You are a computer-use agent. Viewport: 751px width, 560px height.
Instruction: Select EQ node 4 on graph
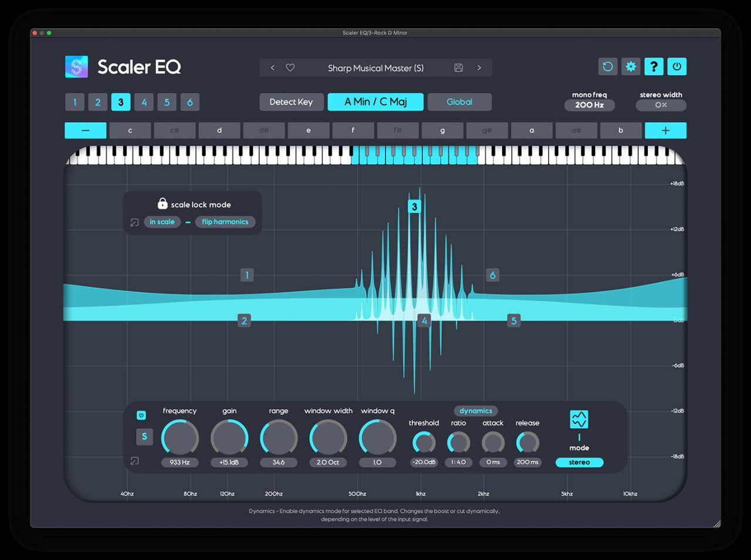click(x=424, y=321)
